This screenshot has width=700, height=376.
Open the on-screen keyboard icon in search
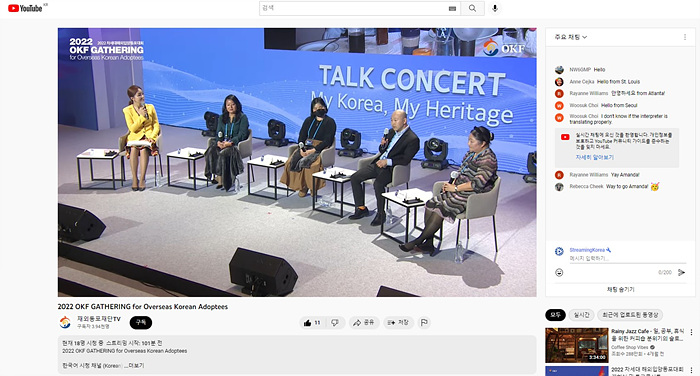(x=452, y=8)
